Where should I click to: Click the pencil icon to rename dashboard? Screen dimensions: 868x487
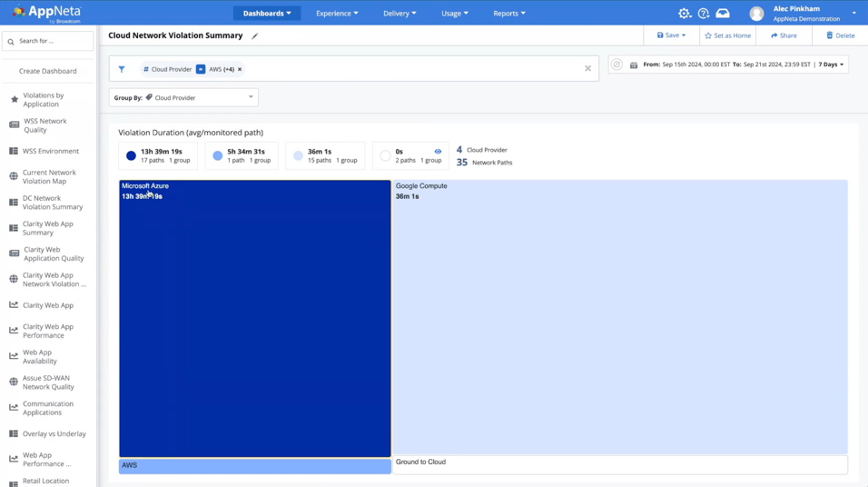[255, 36]
